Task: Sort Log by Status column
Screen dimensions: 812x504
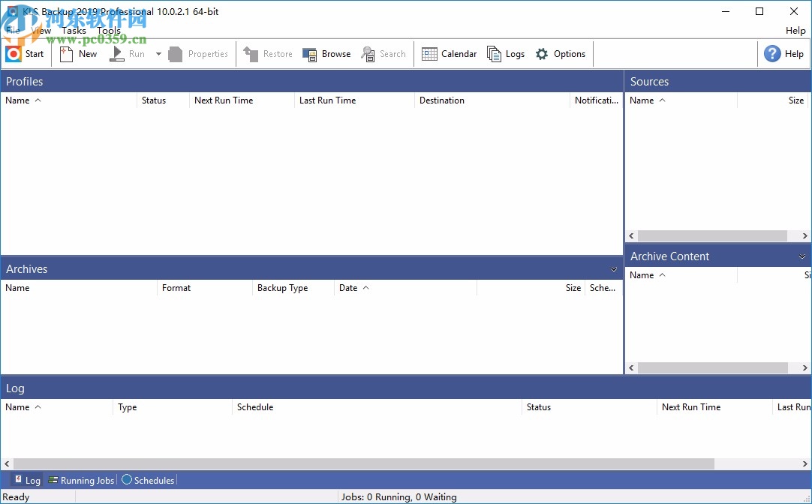Action: [589, 407]
